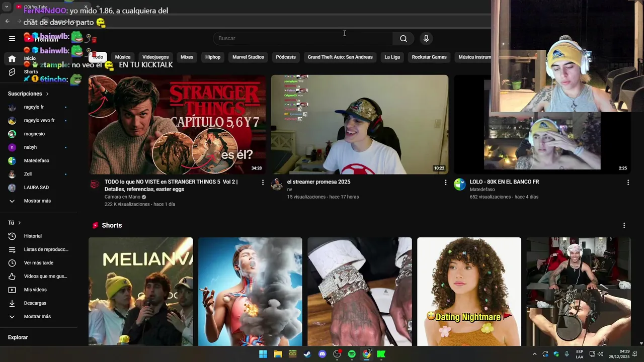Screen dimensions: 644x362
Task: Expand the Suscripciones section
Action: coord(29,94)
